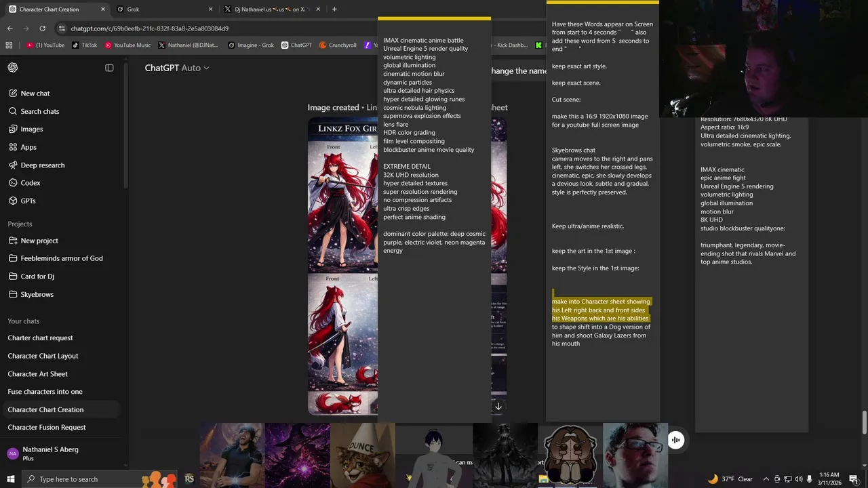
Task: Open the YouTube bookmark
Action: click(x=45, y=45)
